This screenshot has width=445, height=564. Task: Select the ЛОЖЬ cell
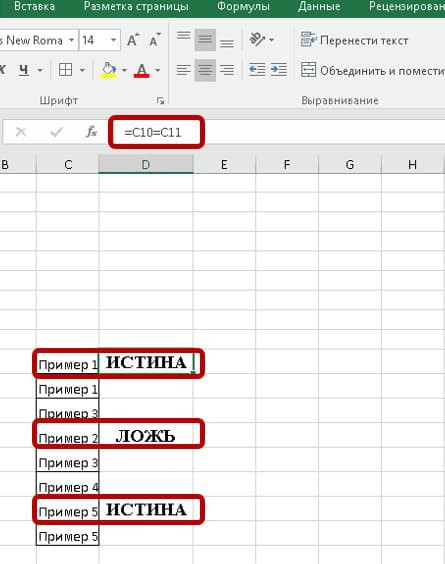point(146,436)
